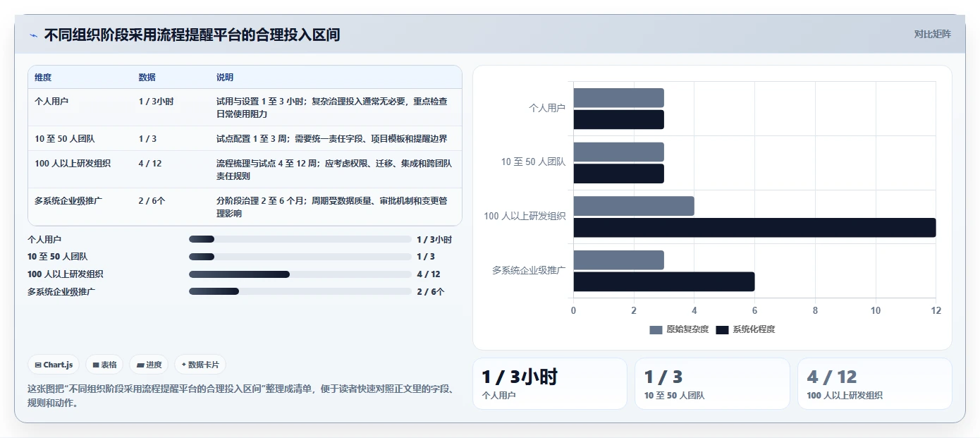Click the 100 人以上研发组织 progress bar
This screenshot has height=438, width=980.
pyautogui.click(x=300, y=274)
